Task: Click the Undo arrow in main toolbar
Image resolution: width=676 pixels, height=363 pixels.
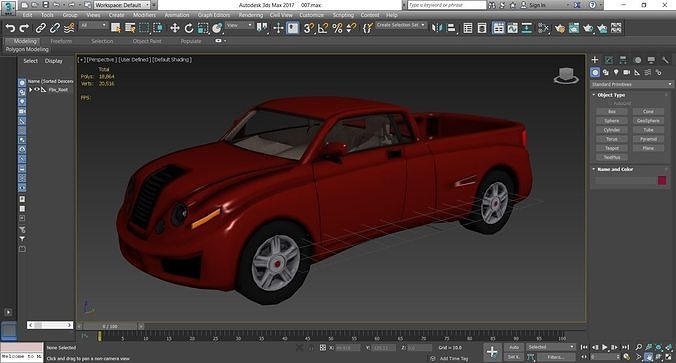Action: point(10,28)
